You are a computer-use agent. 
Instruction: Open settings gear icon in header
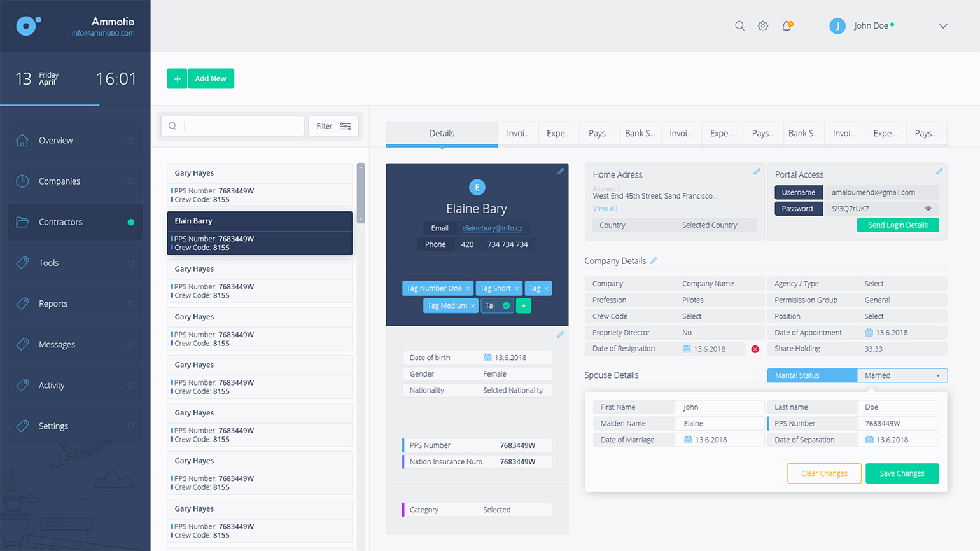(x=763, y=26)
